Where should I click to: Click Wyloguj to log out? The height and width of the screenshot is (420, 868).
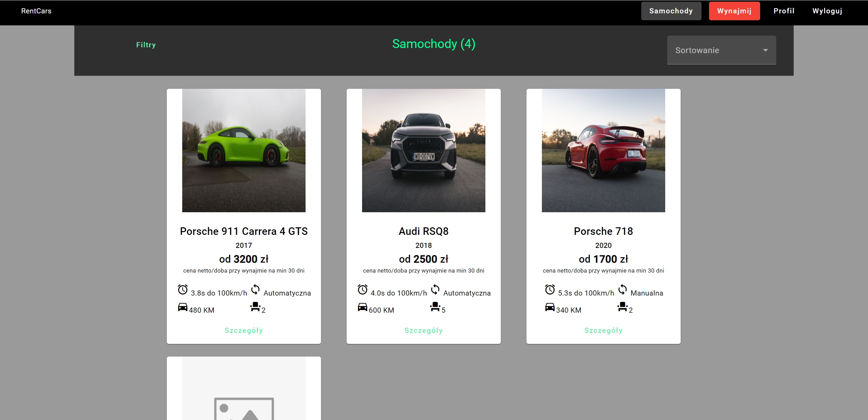(x=827, y=11)
